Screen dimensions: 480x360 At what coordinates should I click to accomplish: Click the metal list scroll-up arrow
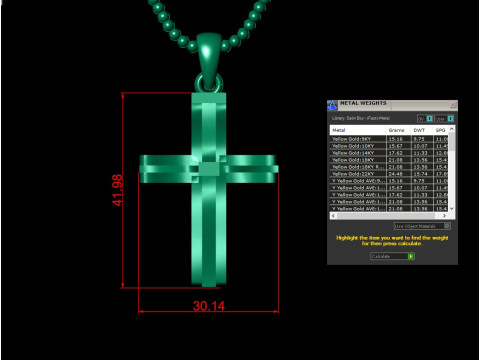coord(452,129)
